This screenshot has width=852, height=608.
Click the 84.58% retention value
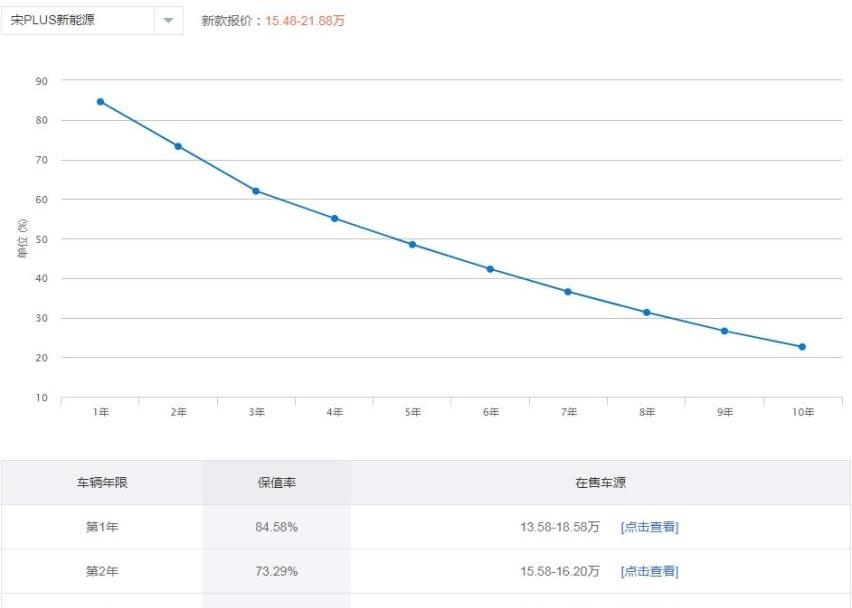click(277, 527)
